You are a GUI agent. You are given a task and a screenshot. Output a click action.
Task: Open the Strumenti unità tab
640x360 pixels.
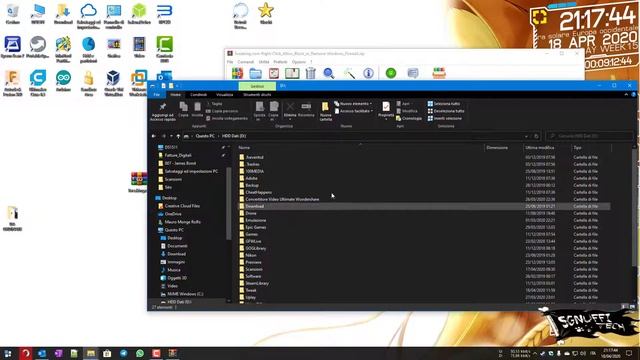click(x=257, y=94)
